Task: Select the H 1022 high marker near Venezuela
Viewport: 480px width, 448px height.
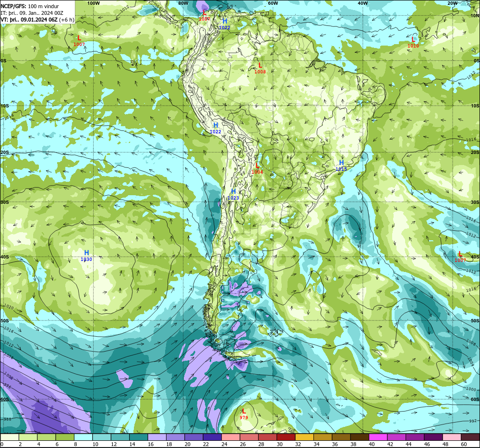Action: click(x=224, y=24)
